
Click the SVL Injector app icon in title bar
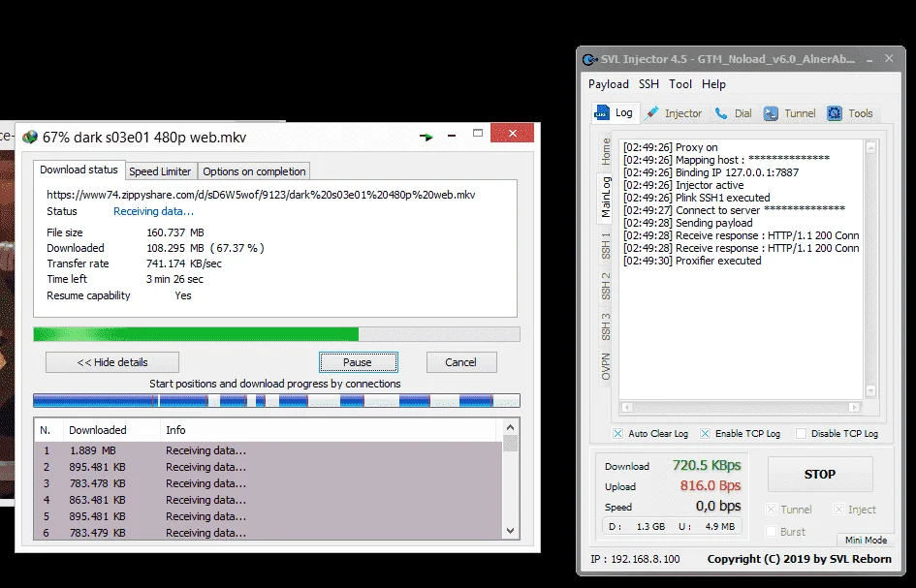tap(590, 59)
